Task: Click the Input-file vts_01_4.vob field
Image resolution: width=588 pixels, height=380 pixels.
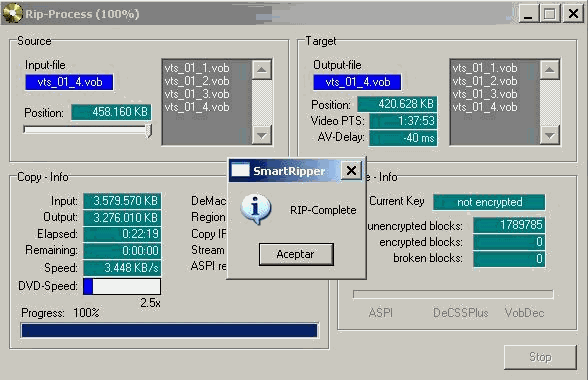Action: tap(69, 82)
